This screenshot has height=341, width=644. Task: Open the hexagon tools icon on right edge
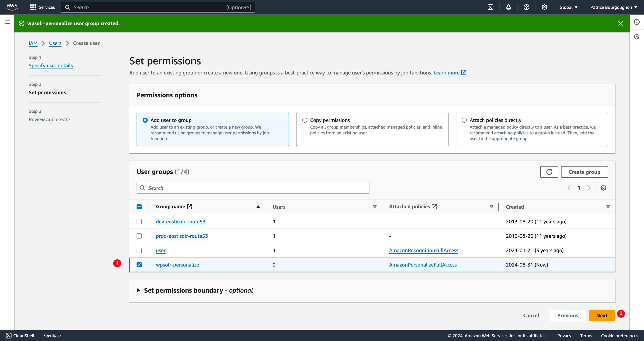click(637, 37)
